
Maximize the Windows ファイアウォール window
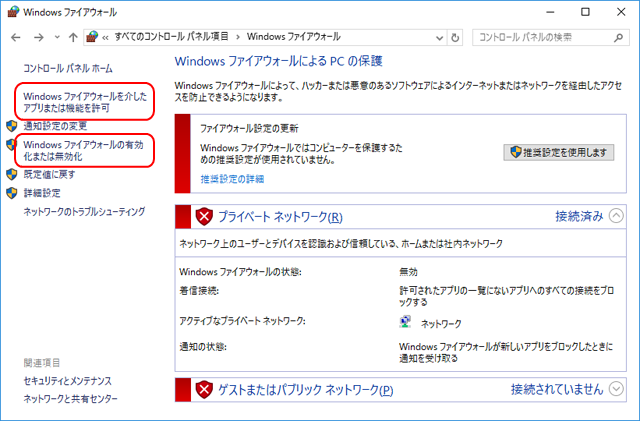click(585, 12)
